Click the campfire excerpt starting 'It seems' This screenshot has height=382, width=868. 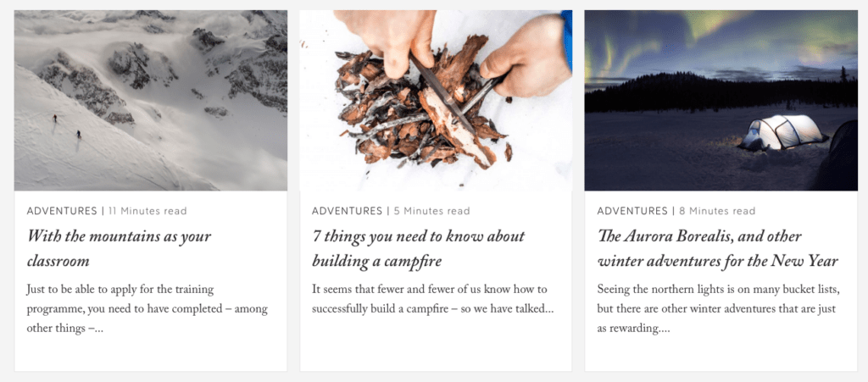[x=433, y=299]
